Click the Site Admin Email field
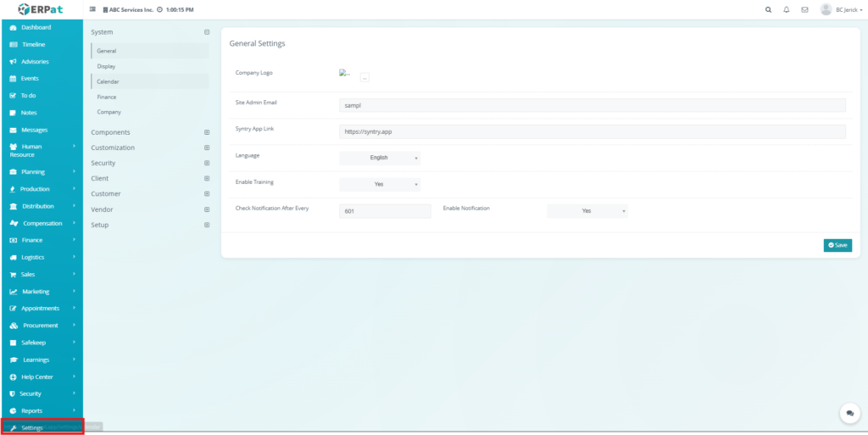This screenshot has width=868, height=435. click(x=592, y=105)
